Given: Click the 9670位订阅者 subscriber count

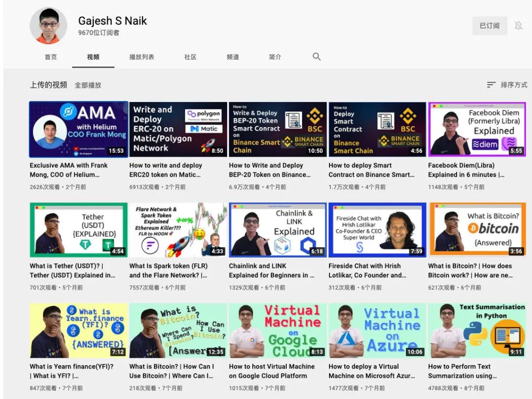Looking at the screenshot, I should coord(99,33).
